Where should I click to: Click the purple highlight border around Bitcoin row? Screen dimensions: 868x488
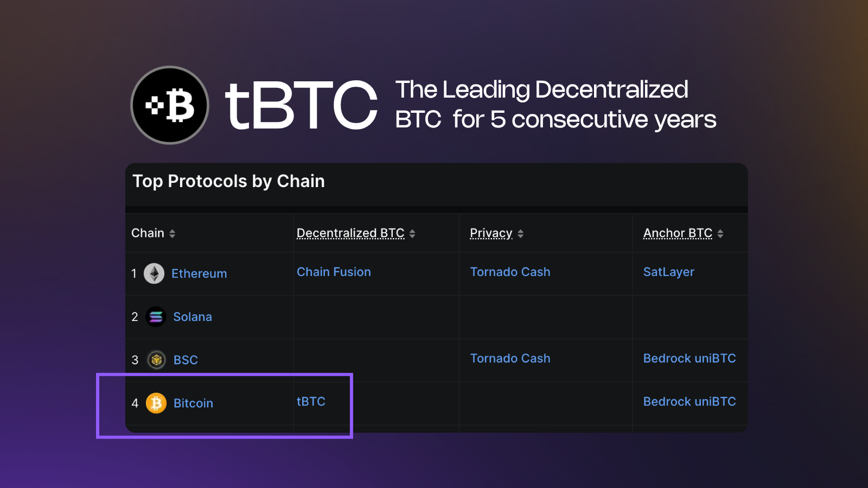(225, 374)
